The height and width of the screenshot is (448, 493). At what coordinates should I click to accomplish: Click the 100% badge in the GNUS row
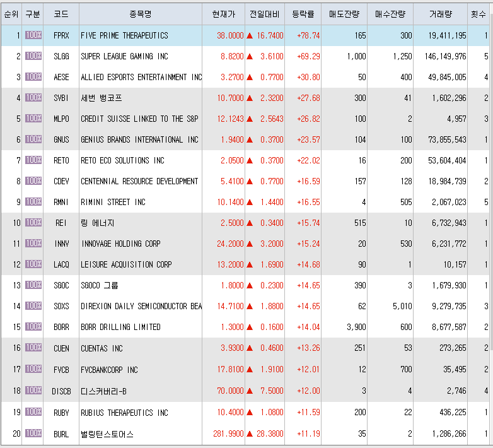tap(33, 139)
